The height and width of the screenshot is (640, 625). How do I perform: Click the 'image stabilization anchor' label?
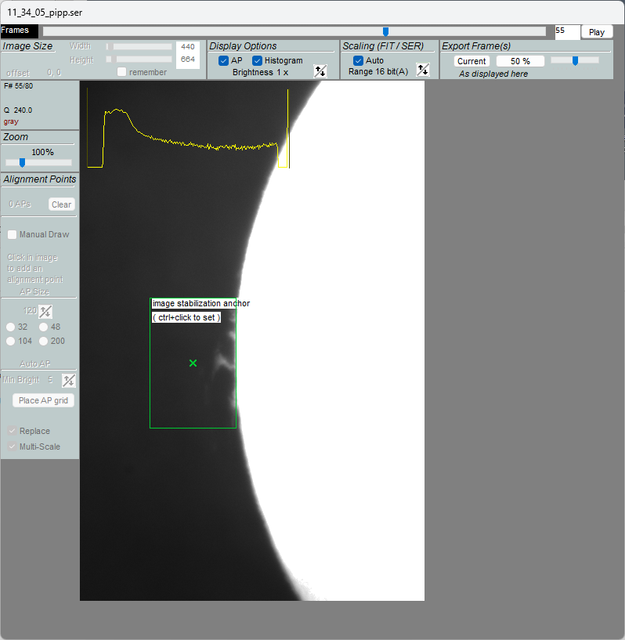(x=201, y=303)
